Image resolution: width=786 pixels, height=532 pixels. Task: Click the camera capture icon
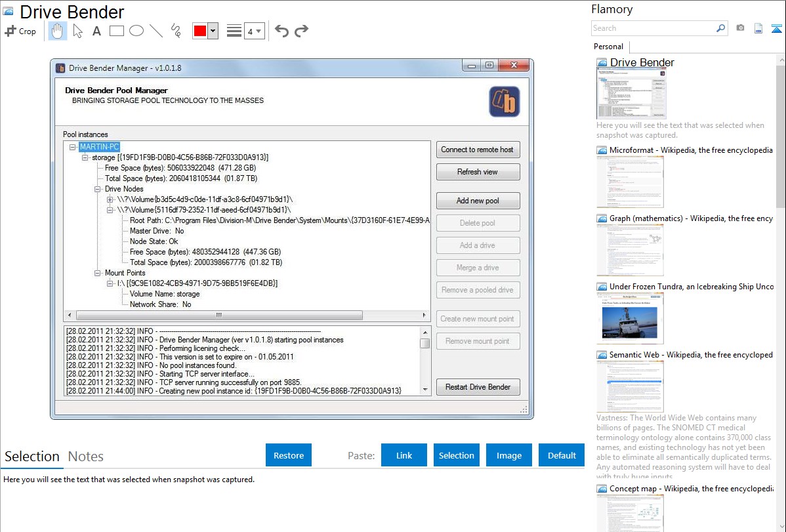[x=740, y=28]
